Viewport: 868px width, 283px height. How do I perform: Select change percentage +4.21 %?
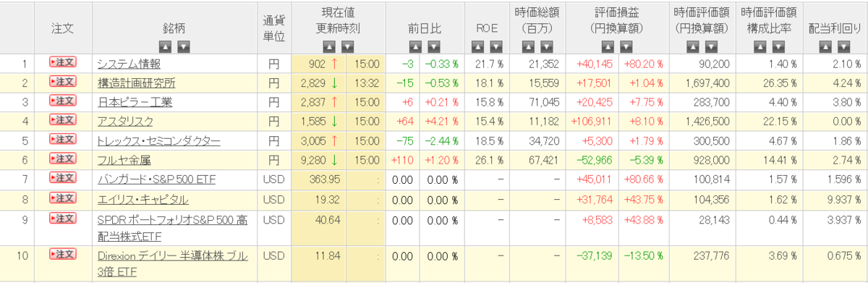click(x=443, y=122)
